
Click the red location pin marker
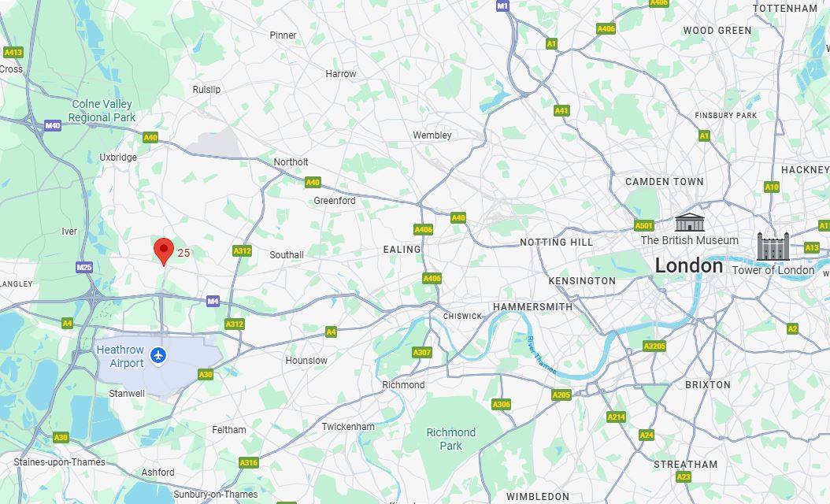pos(164,251)
